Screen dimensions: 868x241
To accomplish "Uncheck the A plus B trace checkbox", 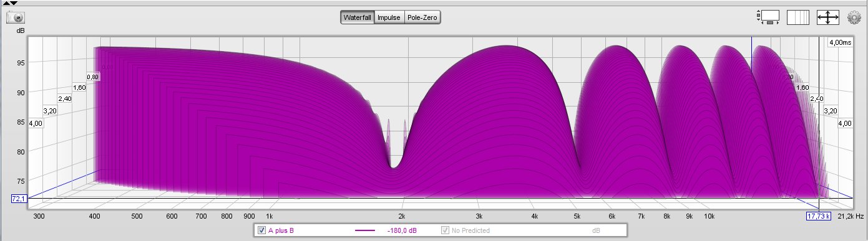I will [261, 230].
